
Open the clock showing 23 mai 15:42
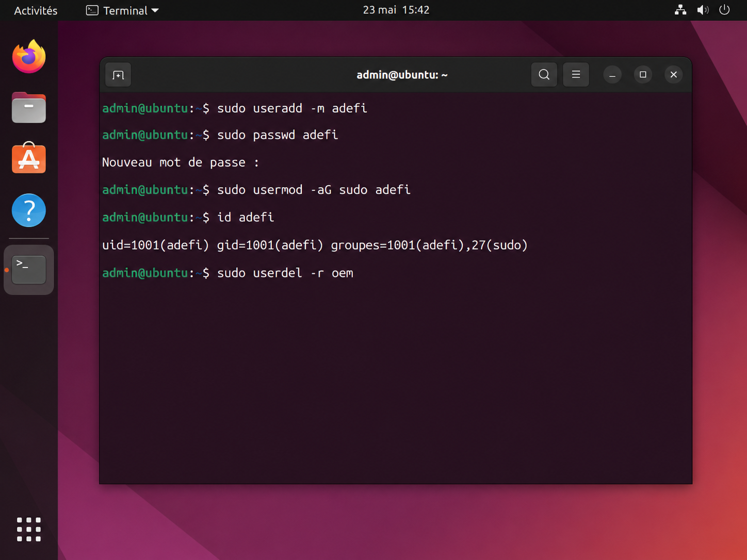tap(396, 10)
